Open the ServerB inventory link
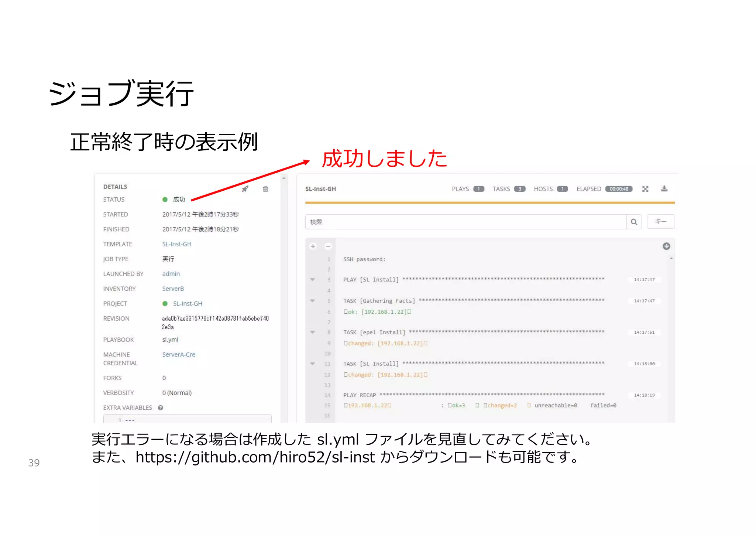Image resolution: width=756 pixels, height=535 pixels. (x=173, y=289)
